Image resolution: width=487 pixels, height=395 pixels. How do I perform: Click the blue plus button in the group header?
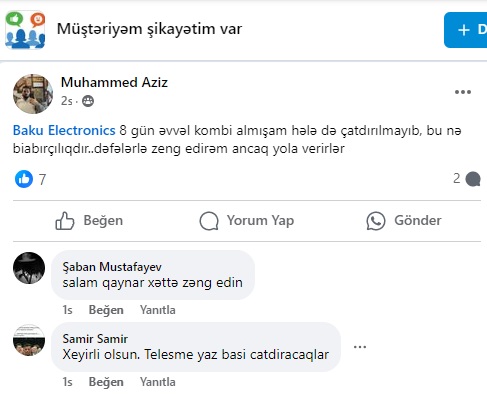[466, 30]
